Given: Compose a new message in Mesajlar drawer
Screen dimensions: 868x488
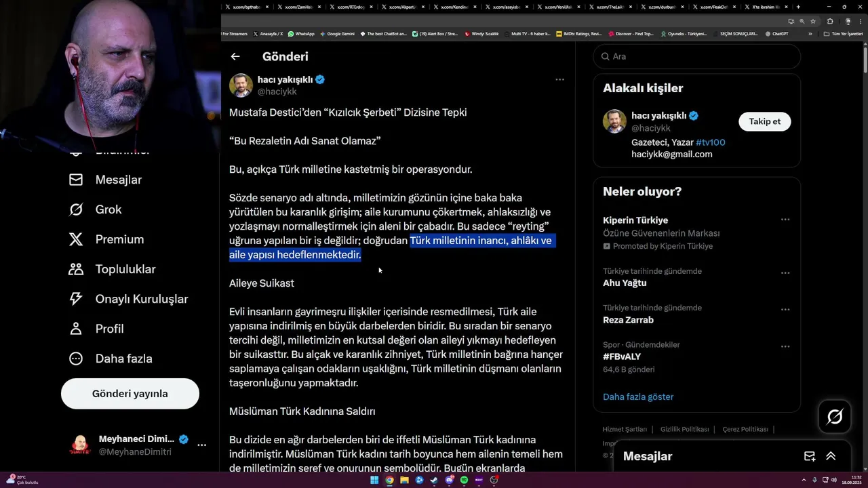Looking at the screenshot, I should coord(809,456).
